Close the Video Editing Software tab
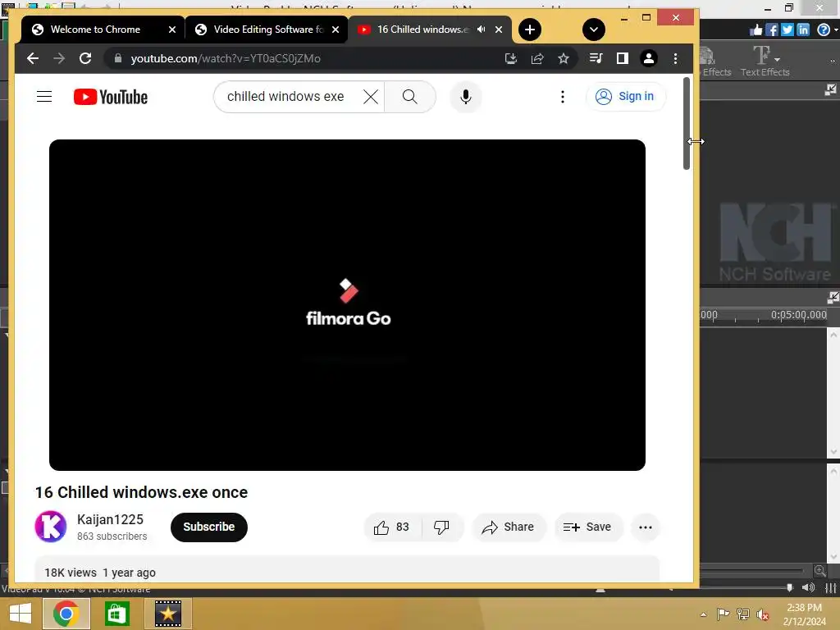This screenshot has width=840, height=630. (x=336, y=30)
